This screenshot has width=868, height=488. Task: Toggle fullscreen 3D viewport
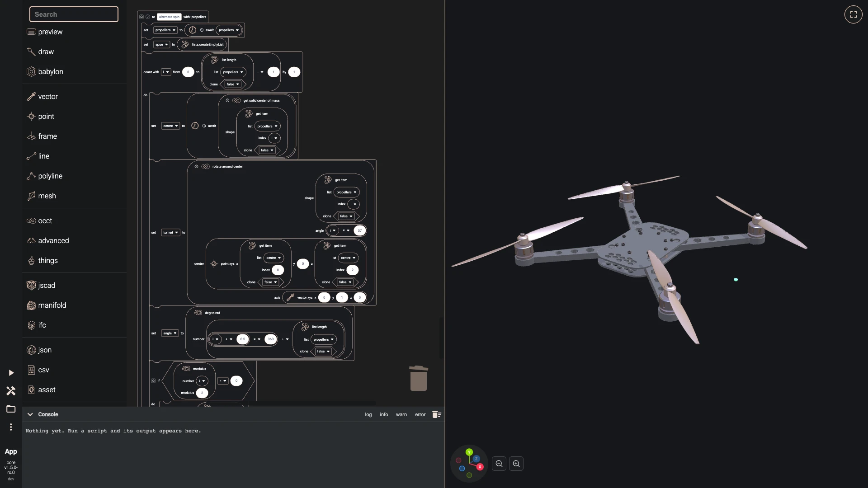(x=853, y=14)
